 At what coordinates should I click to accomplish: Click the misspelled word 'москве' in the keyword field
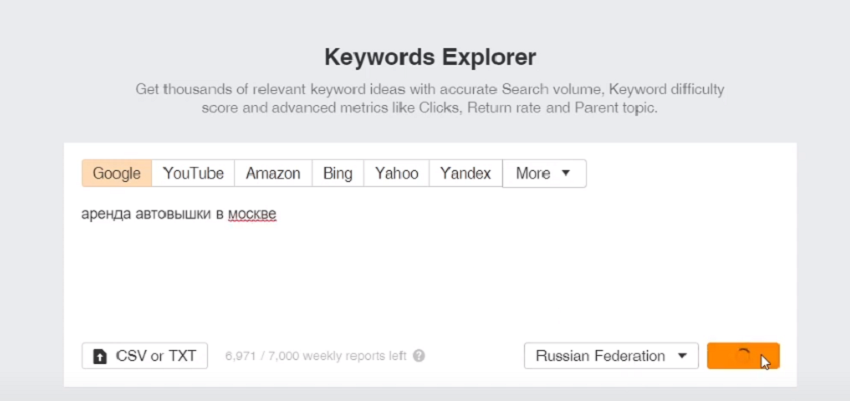[x=252, y=215]
